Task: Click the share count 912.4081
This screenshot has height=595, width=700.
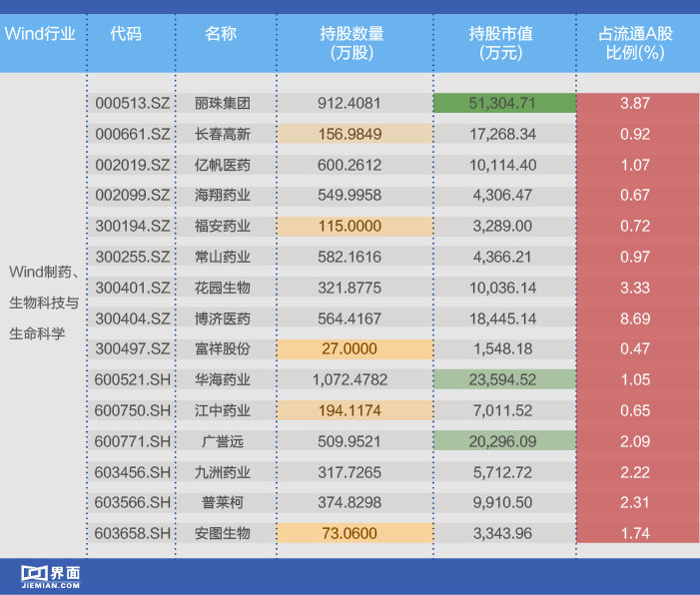Action: click(x=350, y=103)
